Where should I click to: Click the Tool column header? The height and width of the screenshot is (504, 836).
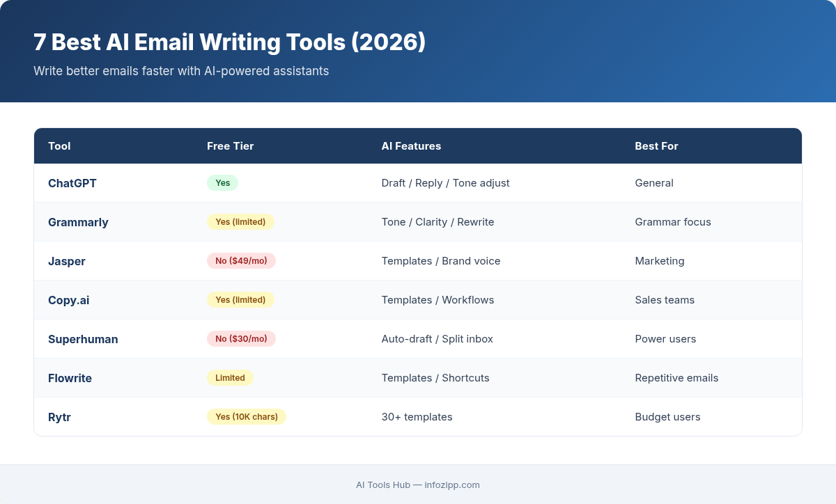pos(59,146)
